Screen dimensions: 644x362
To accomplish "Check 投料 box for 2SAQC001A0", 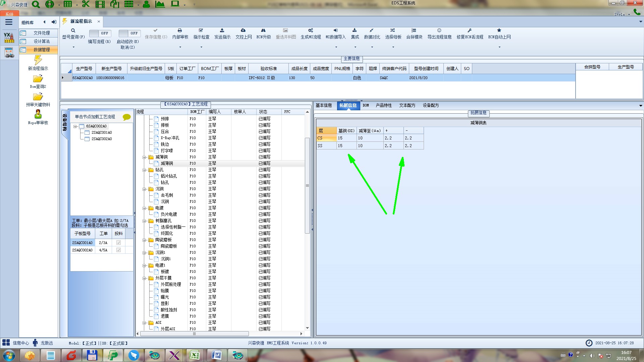I will 118,243.
